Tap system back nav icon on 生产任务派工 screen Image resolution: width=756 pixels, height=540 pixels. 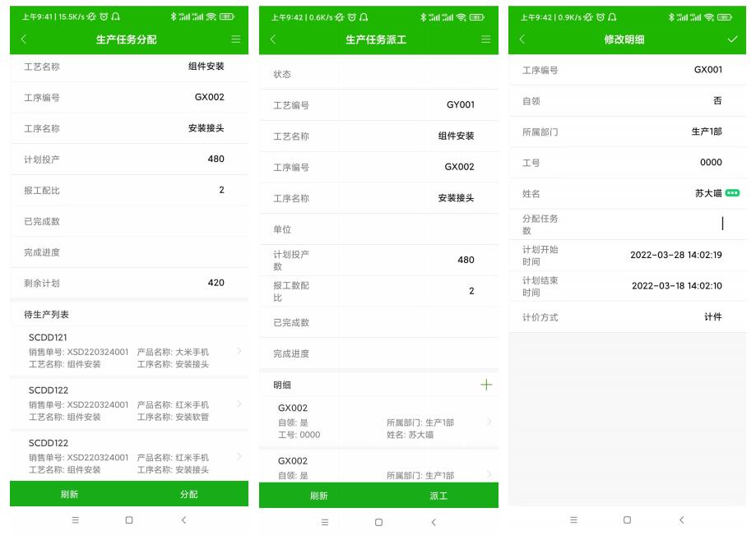(x=434, y=522)
